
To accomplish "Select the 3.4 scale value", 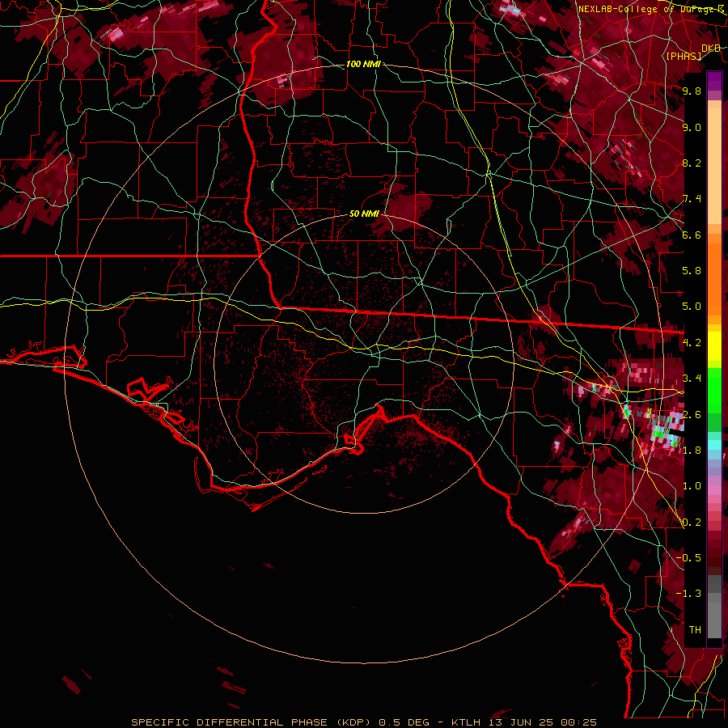I will [692, 379].
